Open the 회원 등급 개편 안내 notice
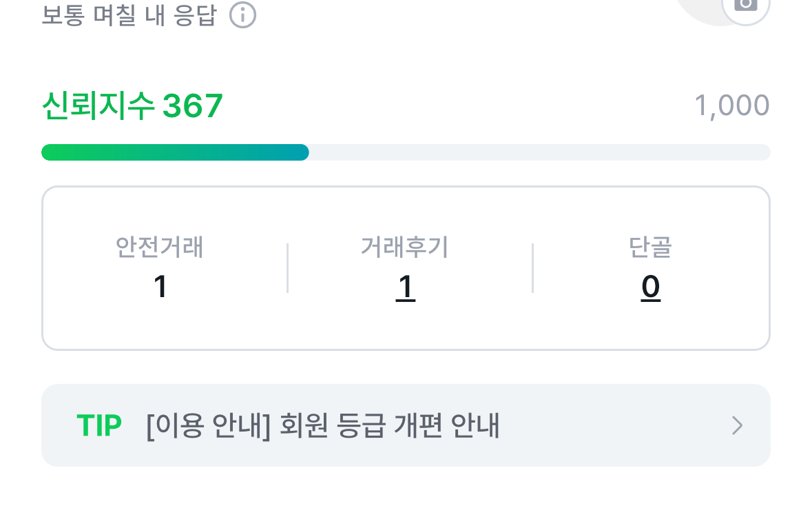812x506 pixels. 390,426
